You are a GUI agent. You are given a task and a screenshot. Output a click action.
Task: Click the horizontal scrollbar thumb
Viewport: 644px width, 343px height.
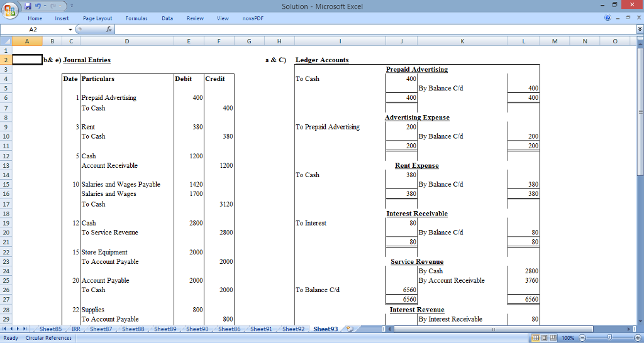[x=494, y=329]
